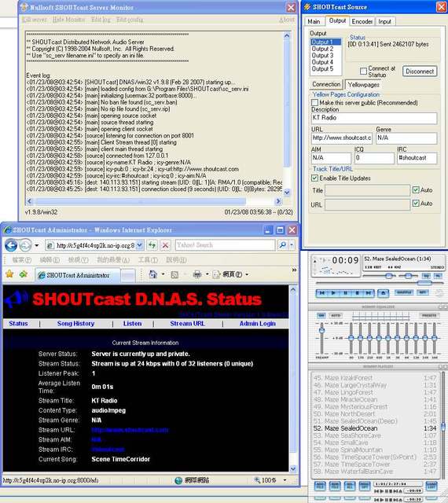Screen dimensions: 448x503
Task: Select track 53. Maze SeaShoreCave in playlist
Action: click(375, 435)
